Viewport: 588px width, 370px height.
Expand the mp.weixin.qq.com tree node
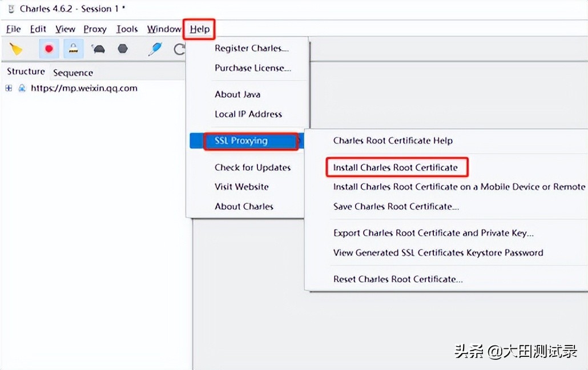coord(9,88)
